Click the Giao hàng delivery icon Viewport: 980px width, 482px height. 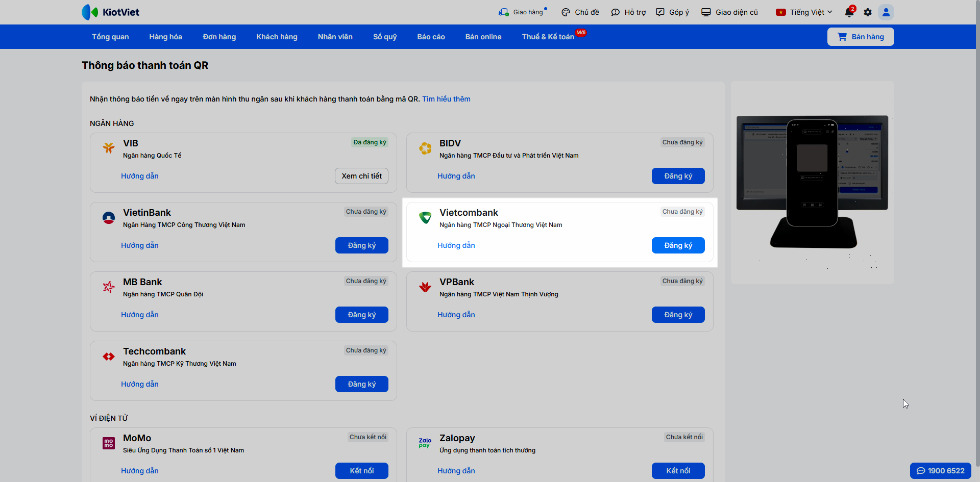pyautogui.click(x=504, y=12)
